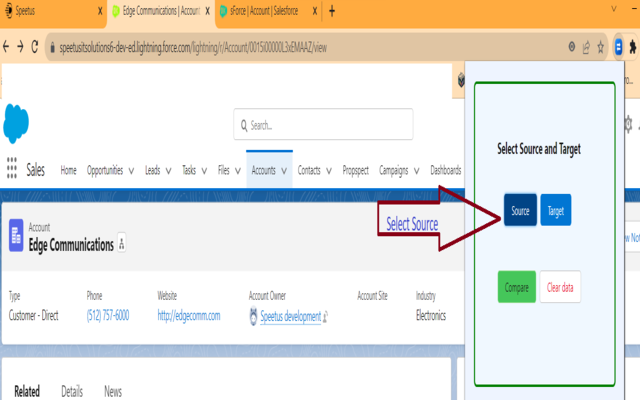
Task: Open the http://edgecomm.com website link
Action: [x=189, y=316]
